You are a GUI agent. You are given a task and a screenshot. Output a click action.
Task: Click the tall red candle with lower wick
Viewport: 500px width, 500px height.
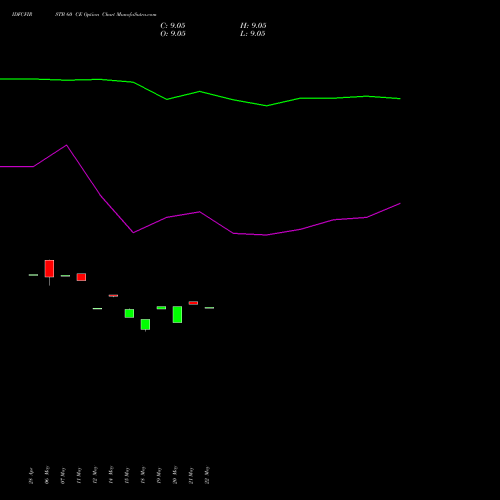tap(49, 269)
